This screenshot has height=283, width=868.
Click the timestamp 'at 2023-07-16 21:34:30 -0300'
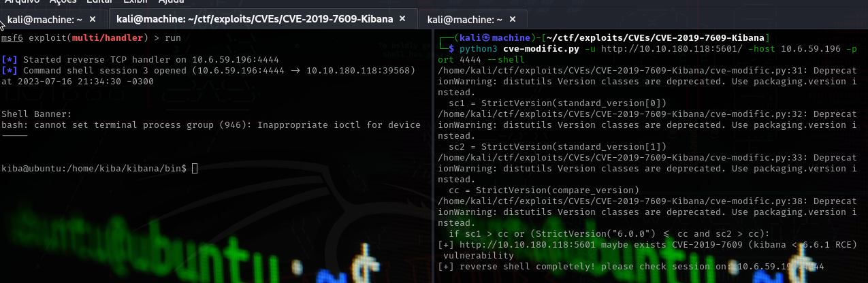[x=78, y=81]
